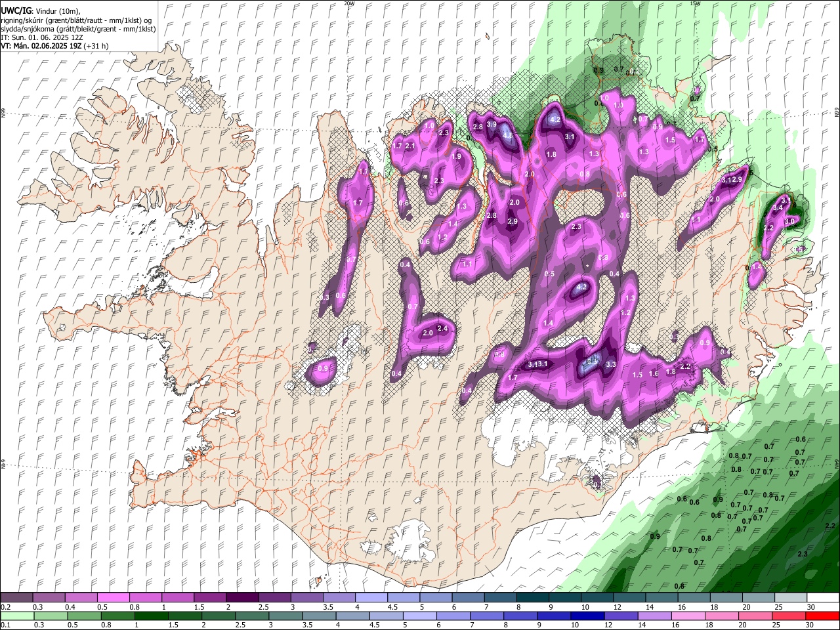This screenshot has width=840, height=630.
Task: Select the pale grey snow swatch between 25 and 30
Action: pos(791,598)
